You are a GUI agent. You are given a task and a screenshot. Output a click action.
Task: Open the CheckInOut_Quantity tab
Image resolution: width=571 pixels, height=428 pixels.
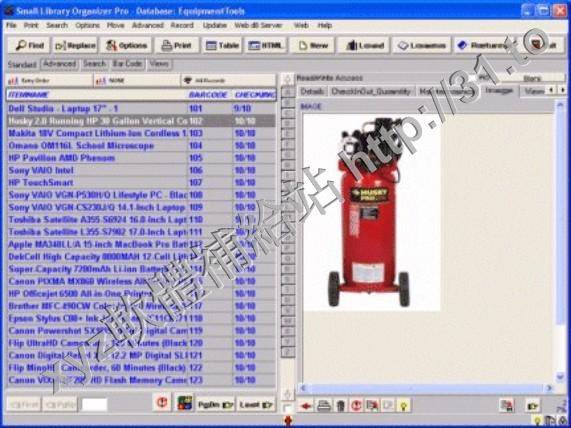coord(371,92)
